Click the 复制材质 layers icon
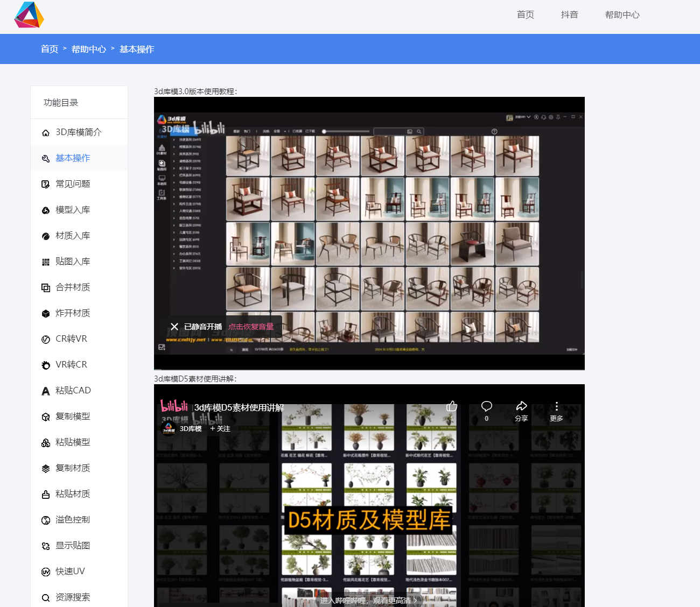 click(x=46, y=468)
